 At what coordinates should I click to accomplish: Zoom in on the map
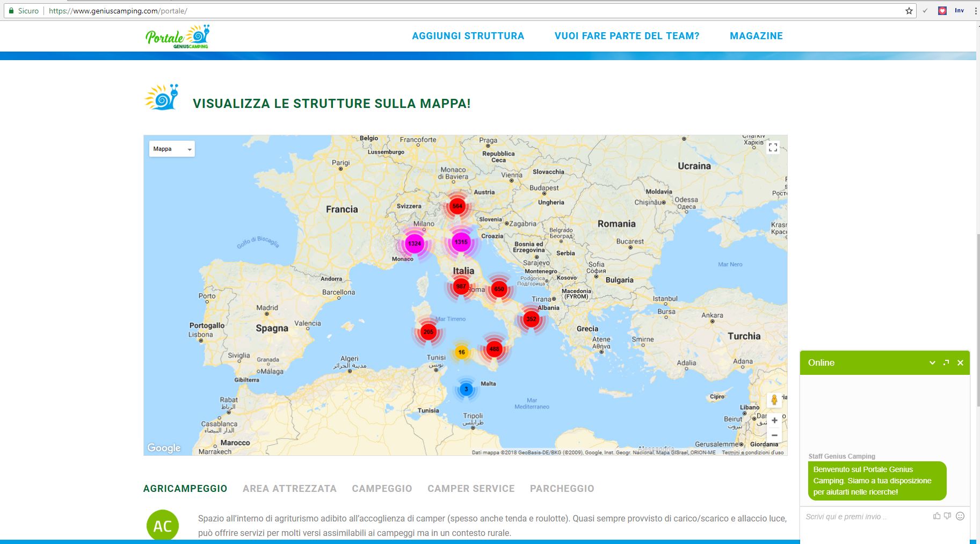774,420
